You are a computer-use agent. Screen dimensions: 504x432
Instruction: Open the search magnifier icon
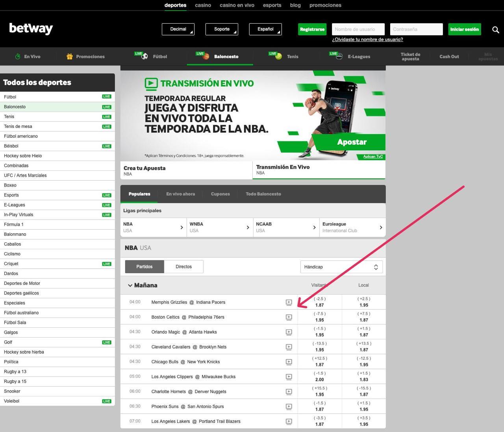pyautogui.click(x=496, y=30)
